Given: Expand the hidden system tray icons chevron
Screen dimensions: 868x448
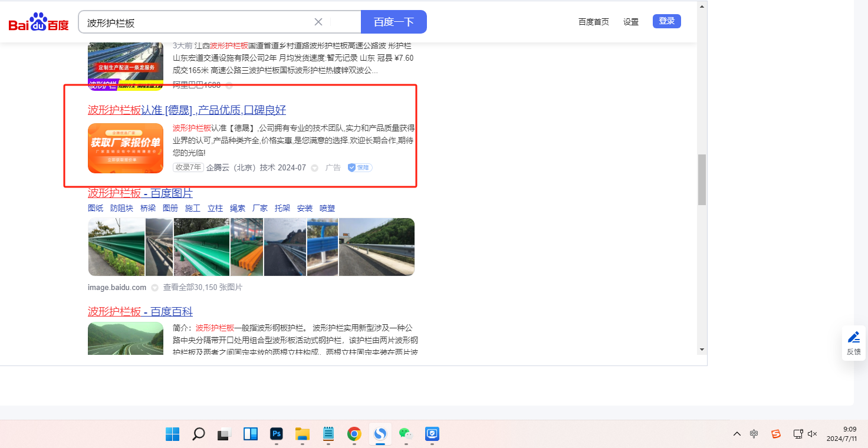Looking at the screenshot, I should click(x=737, y=434).
